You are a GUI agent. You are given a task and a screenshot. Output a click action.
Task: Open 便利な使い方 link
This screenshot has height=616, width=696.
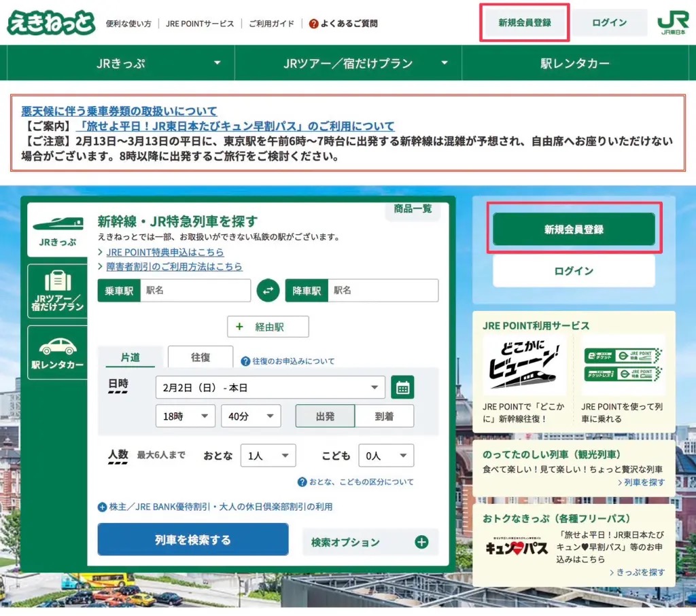(x=128, y=24)
